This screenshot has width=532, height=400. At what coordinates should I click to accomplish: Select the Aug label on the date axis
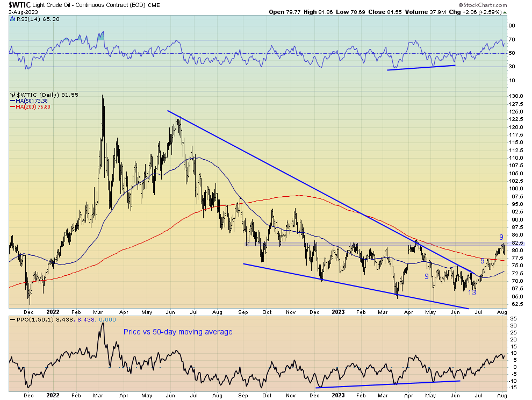pos(502,312)
